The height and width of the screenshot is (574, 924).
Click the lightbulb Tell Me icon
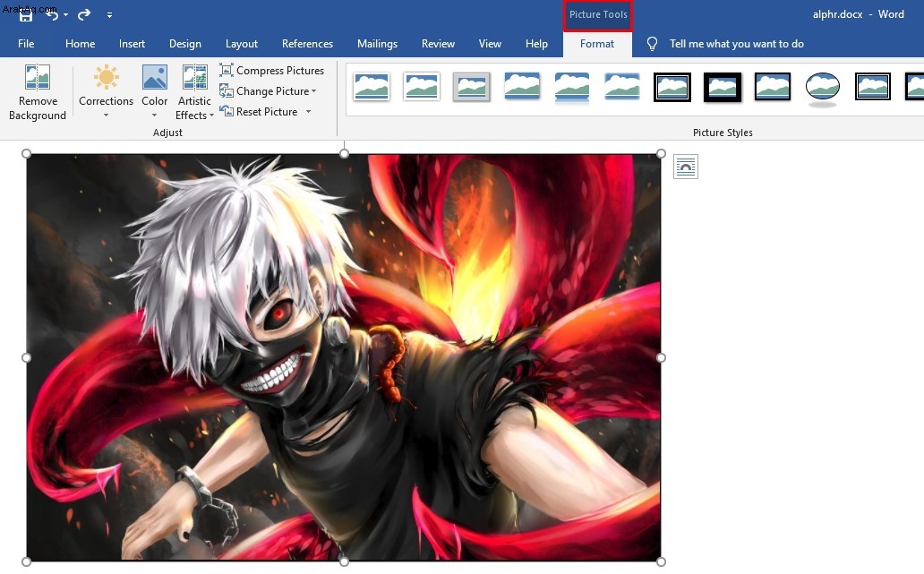(x=652, y=44)
